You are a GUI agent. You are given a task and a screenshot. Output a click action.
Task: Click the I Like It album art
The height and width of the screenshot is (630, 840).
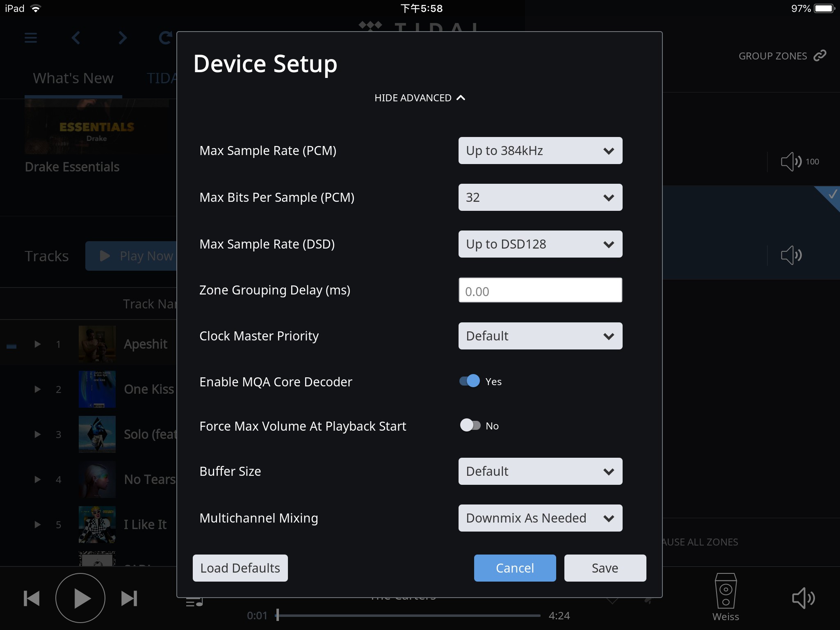pos(97,524)
